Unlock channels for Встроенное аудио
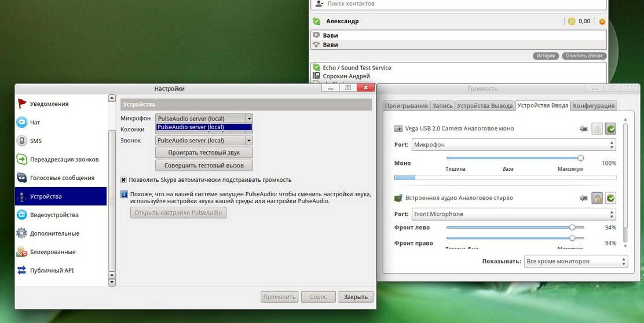This screenshot has height=323, width=644. pyautogui.click(x=597, y=198)
